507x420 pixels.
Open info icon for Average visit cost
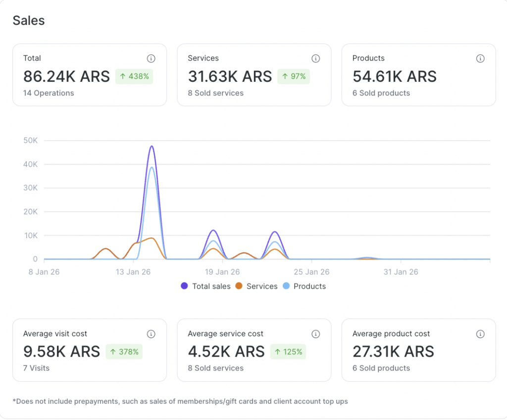click(x=151, y=334)
